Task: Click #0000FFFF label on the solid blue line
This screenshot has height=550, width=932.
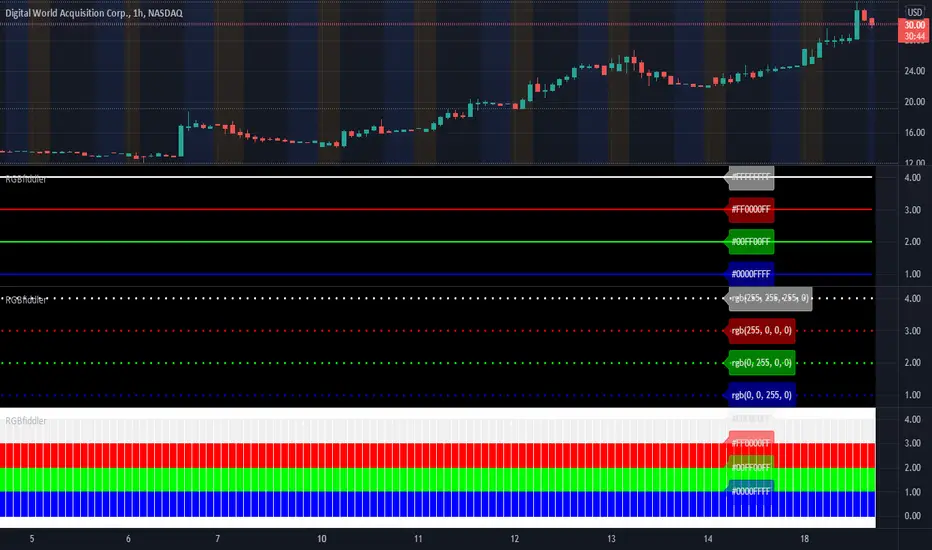Action: (750, 274)
